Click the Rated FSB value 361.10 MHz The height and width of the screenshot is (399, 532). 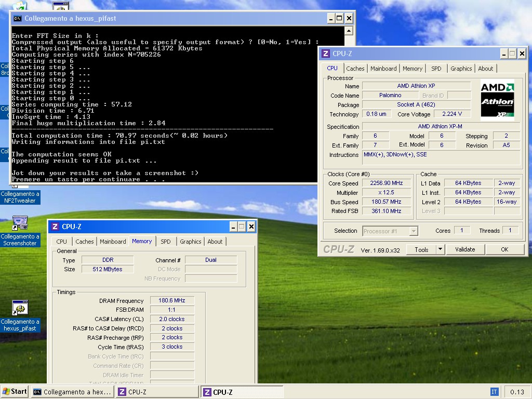(x=387, y=211)
